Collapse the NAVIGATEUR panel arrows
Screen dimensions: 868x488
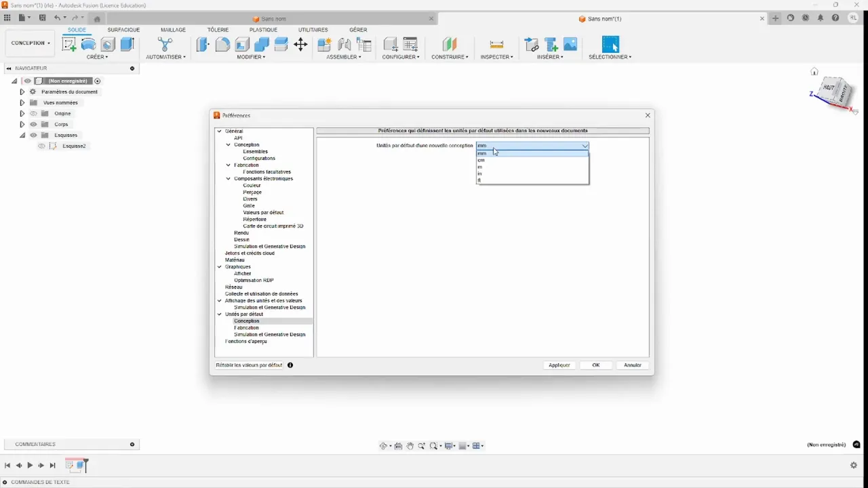point(8,68)
